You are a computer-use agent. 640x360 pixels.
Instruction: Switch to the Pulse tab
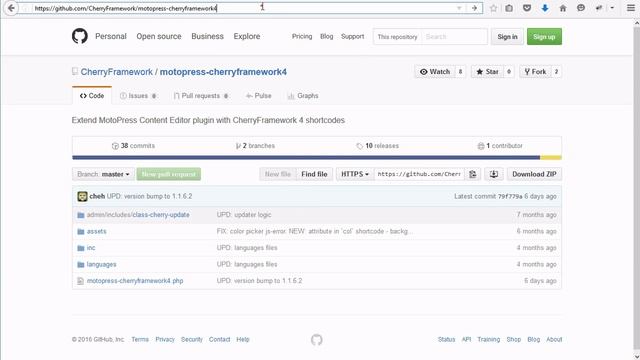(x=258, y=96)
